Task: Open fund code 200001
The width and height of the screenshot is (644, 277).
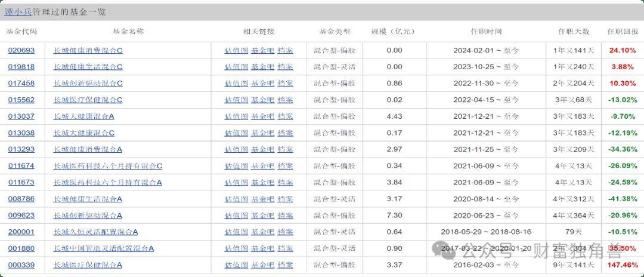Action: pyautogui.click(x=21, y=232)
